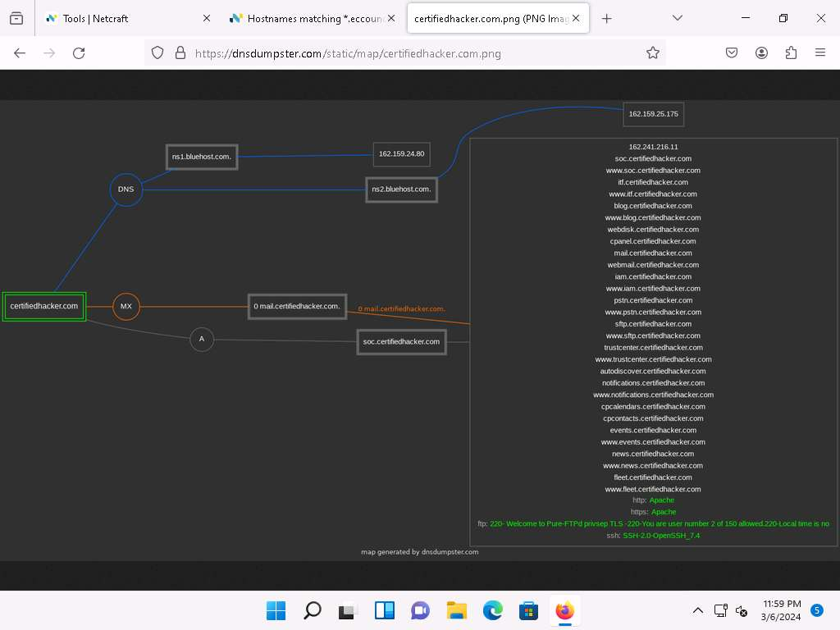The width and height of the screenshot is (840, 630).
Task: Reload the current page
Action: coord(79,52)
